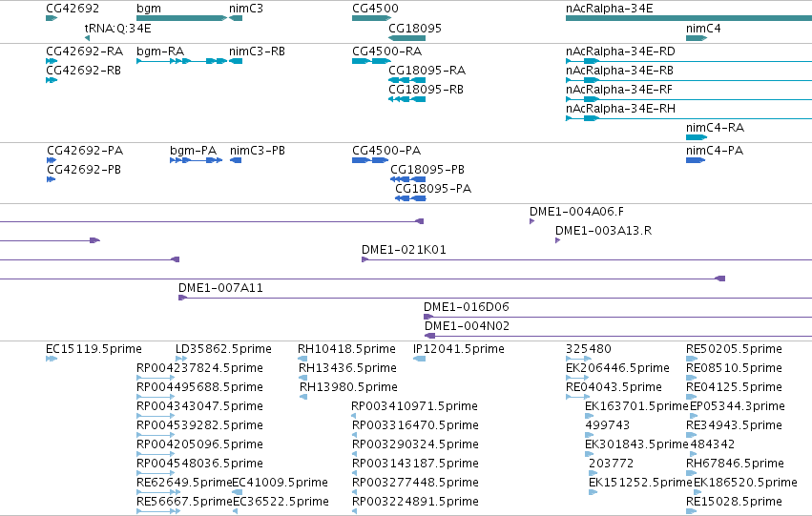812x516 pixels.
Task: Select EST RH13980.5prime label
Action: pyautogui.click(x=348, y=387)
